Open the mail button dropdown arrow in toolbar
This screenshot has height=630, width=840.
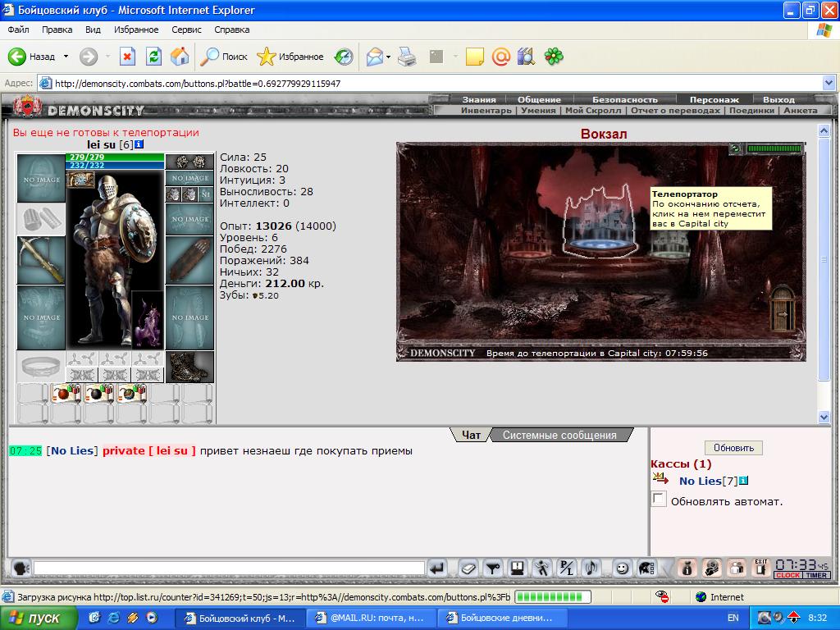coord(388,57)
